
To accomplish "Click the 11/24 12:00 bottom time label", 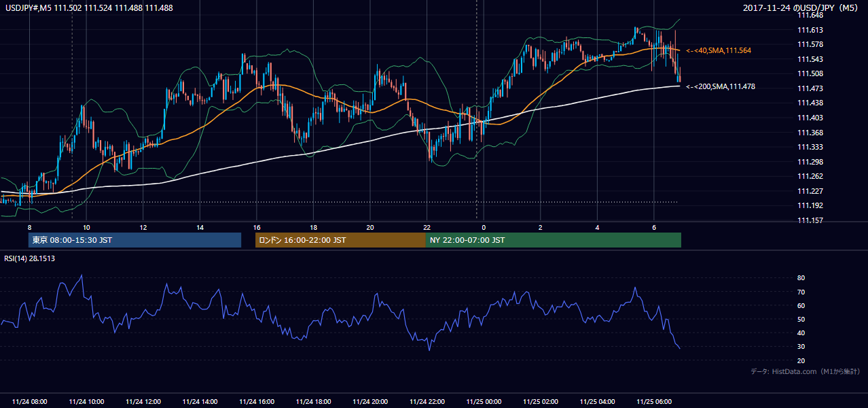I will pos(143,402).
